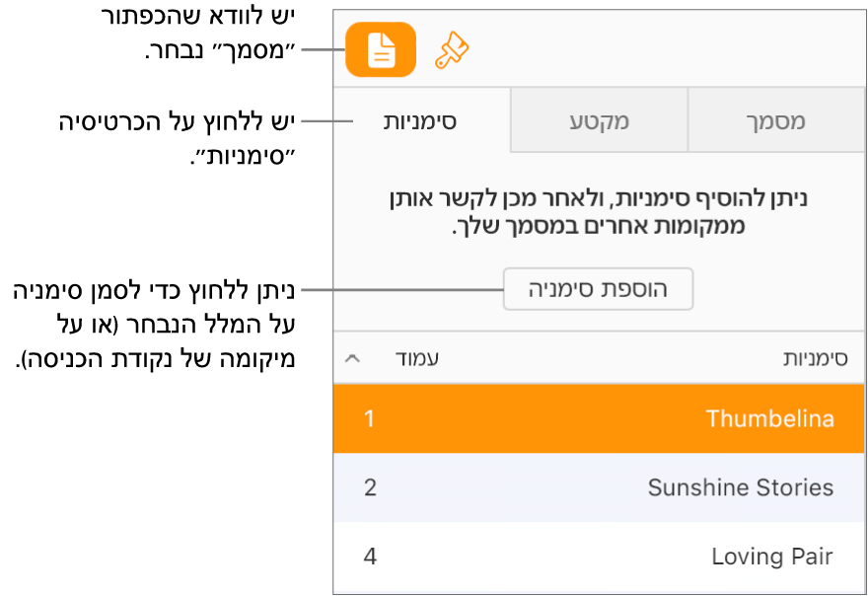
Task: Click page number 2 for Sunshine Stories
Action: [369, 486]
